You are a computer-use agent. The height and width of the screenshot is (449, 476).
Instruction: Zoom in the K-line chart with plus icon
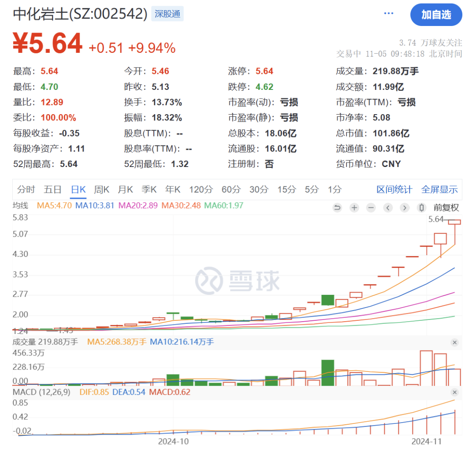(x=354, y=208)
